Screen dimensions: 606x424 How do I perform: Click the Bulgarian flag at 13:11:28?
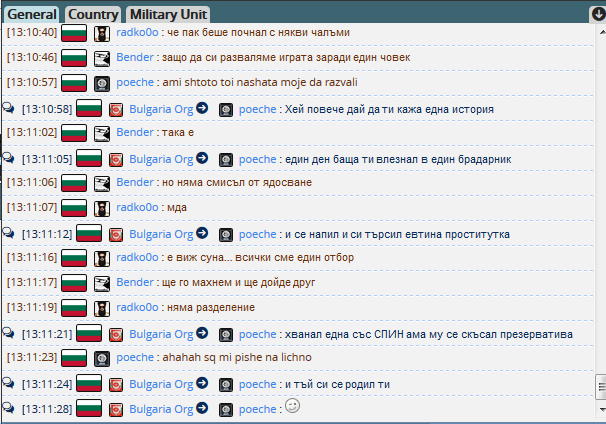point(89,408)
